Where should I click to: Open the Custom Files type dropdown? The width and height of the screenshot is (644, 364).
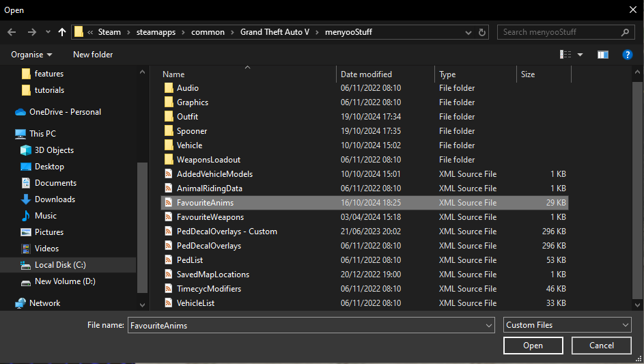tap(567, 325)
